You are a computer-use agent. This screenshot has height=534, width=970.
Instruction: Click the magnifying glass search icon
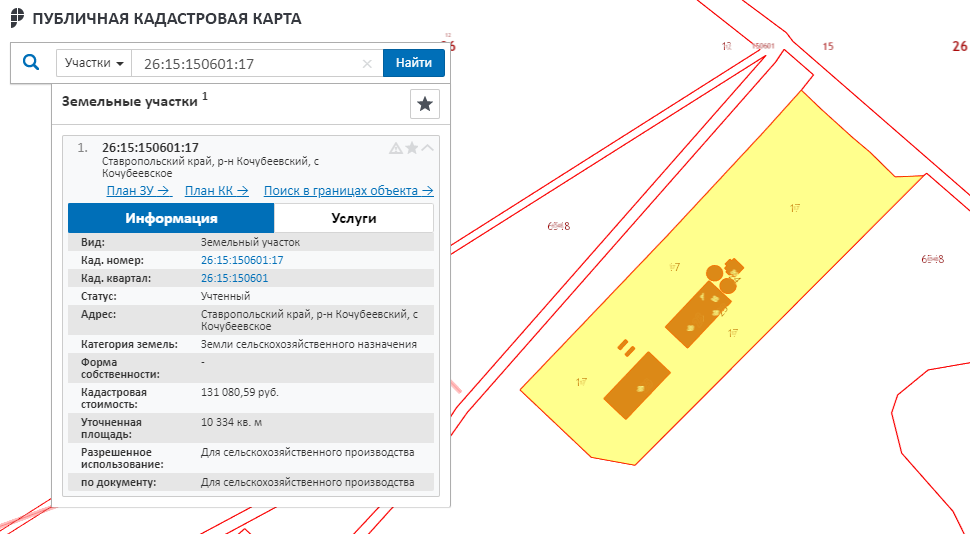pos(31,63)
